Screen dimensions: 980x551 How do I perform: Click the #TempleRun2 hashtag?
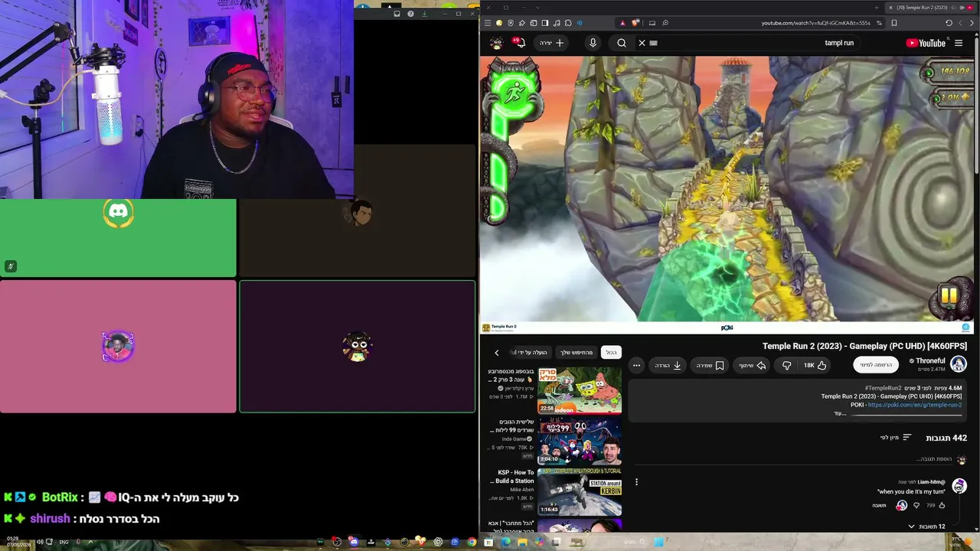point(883,388)
